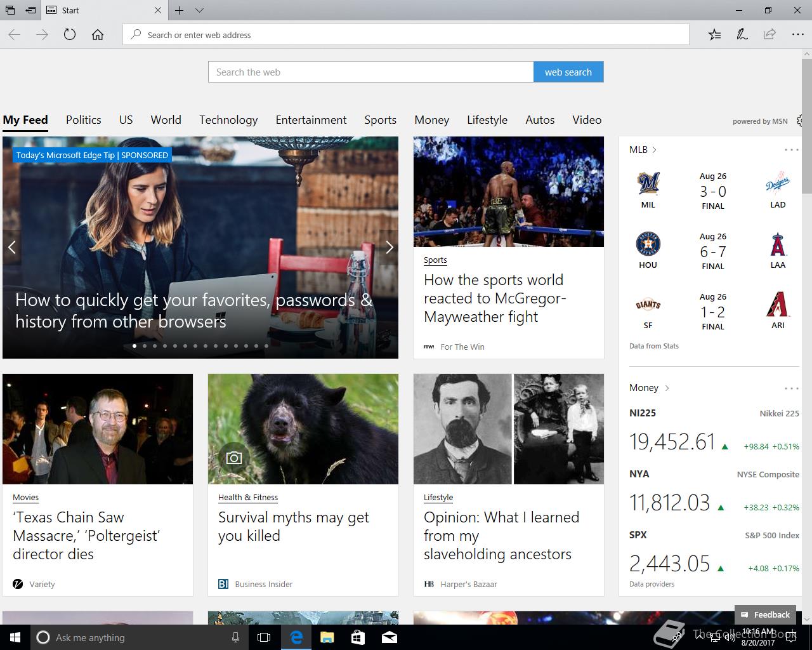This screenshot has width=812, height=650.
Task: Open the Favorites hub star icon
Action: 714,35
